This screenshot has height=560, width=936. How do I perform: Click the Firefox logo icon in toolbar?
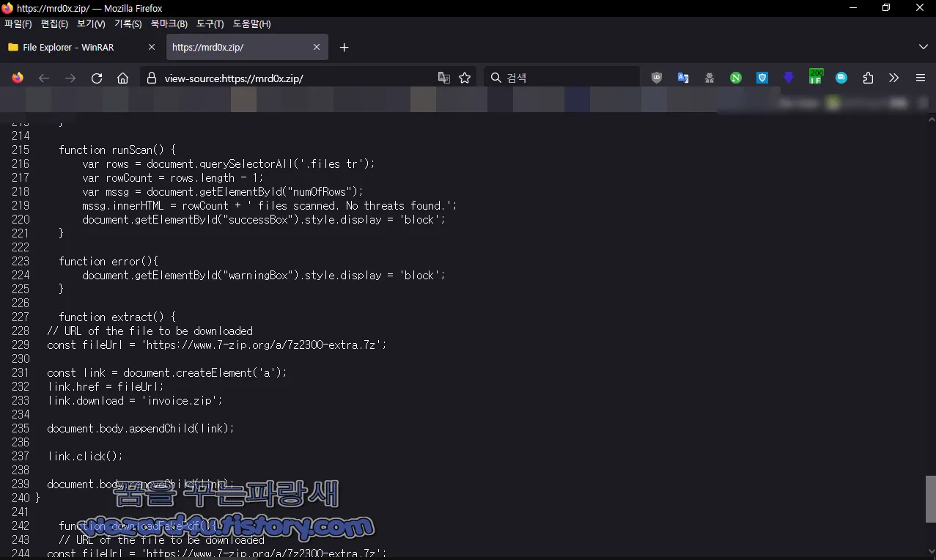coord(18,78)
